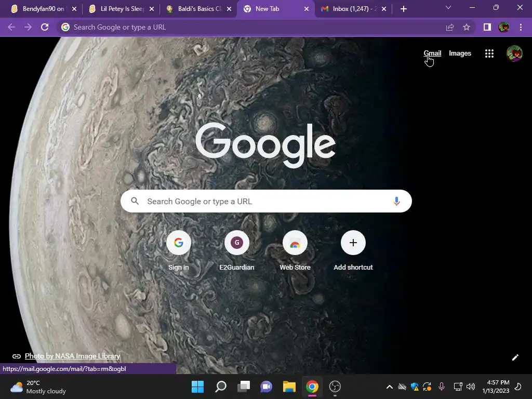Open the volume control in tray

(471, 387)
